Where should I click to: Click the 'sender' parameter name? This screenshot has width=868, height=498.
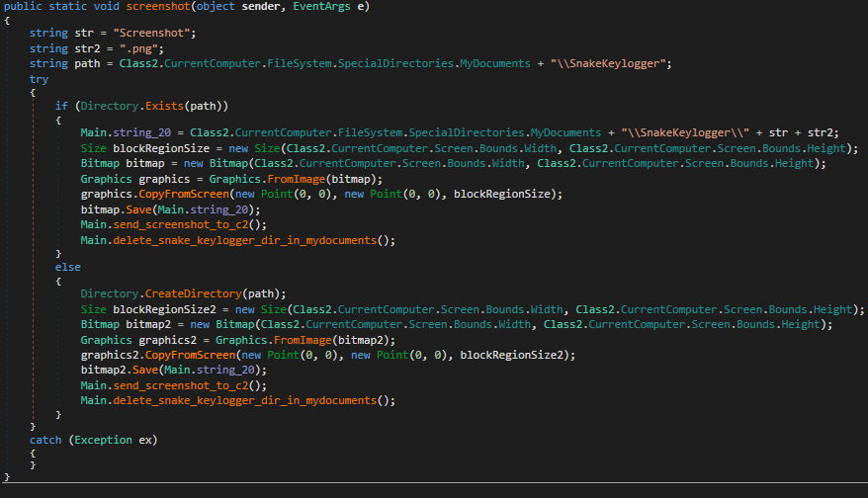261,7
